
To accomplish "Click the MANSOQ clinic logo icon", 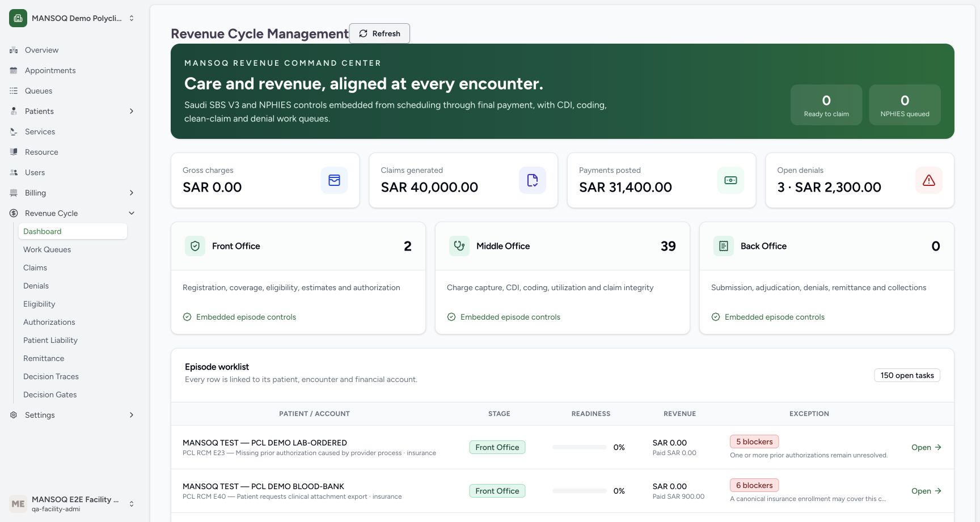I will click(x=18, y=18).
